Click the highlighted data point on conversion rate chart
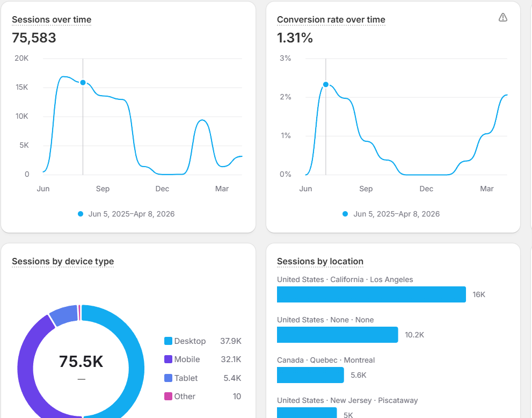The width and height of the screenshot is (532, 418). click(x=326, y=84)
